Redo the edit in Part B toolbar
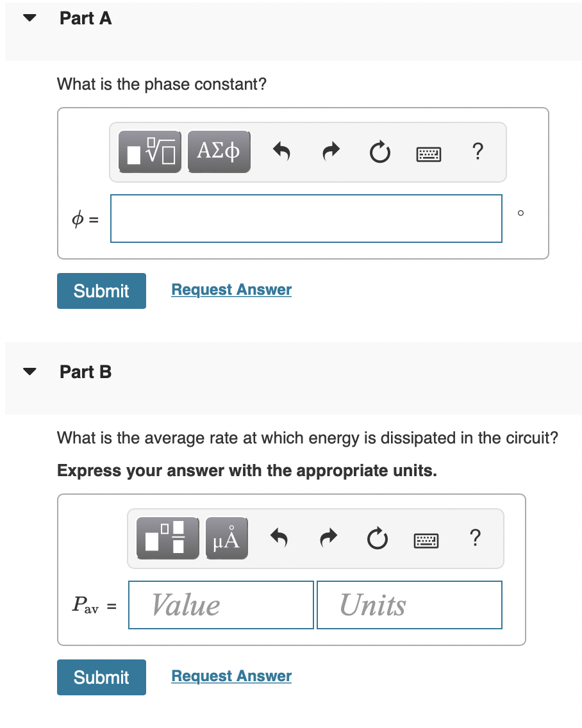582x728 pixels. (x=328, y=538)
